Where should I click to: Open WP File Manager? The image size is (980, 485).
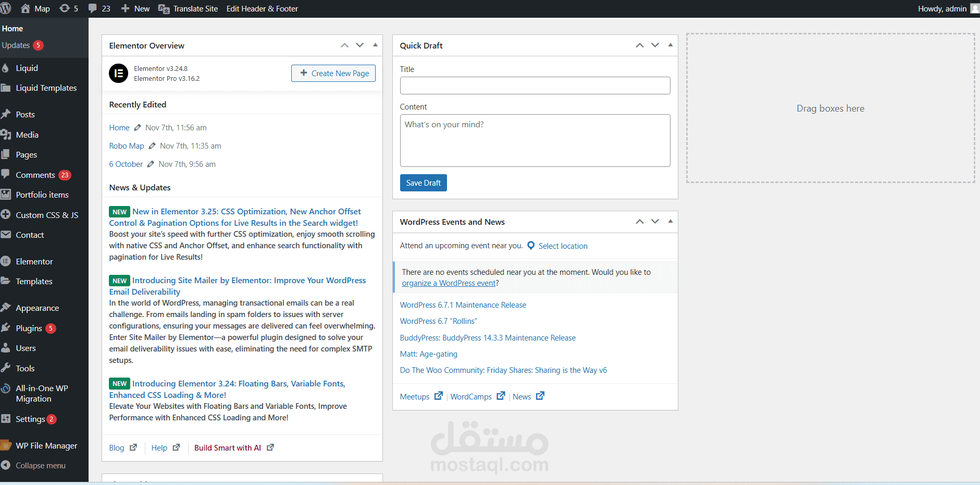click(46, 445)
